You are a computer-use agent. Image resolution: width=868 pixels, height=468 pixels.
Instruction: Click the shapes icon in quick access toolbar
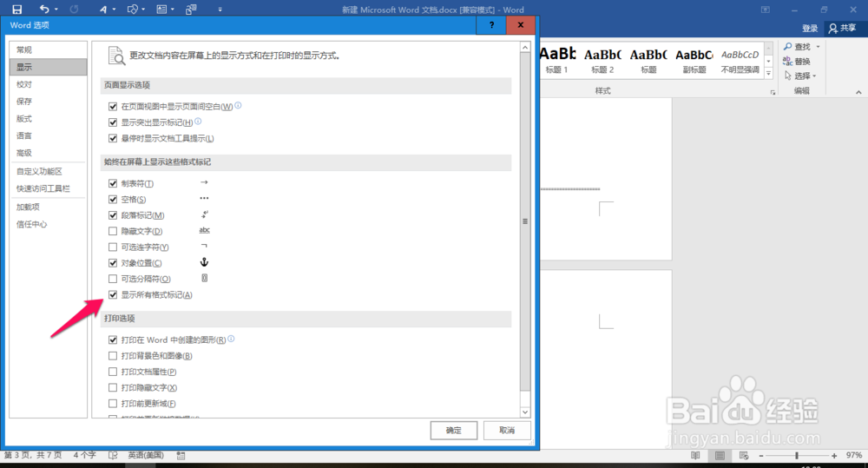(132, 9)
